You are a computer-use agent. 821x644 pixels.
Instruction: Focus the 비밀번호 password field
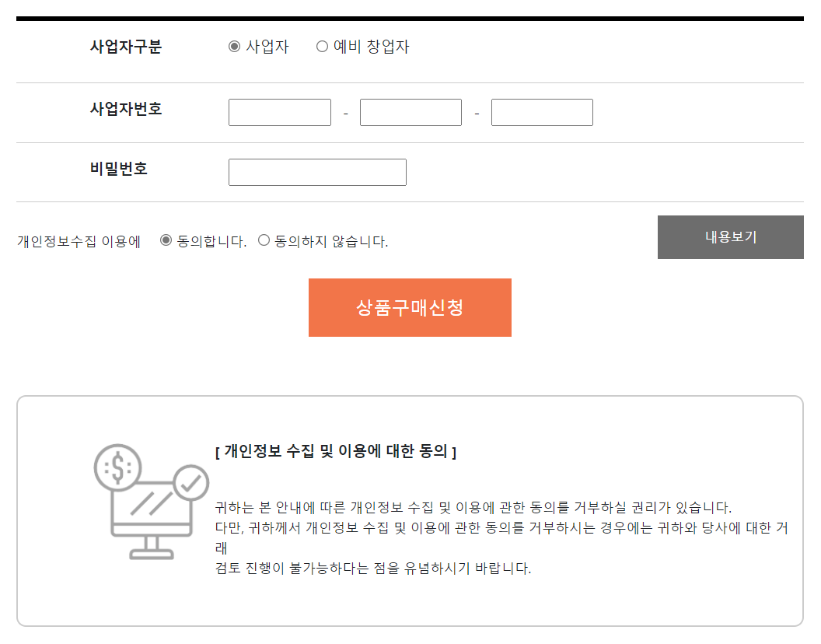point(317,173)
